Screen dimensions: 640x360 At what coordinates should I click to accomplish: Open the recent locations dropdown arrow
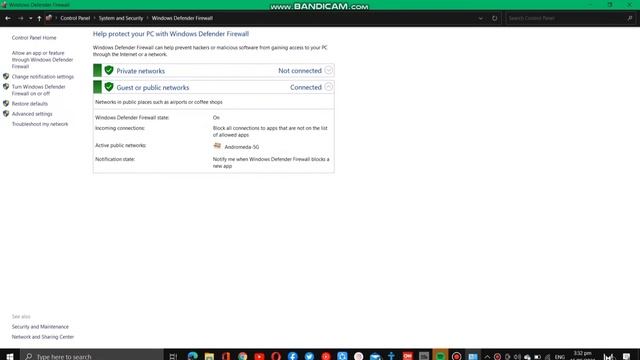30,18
